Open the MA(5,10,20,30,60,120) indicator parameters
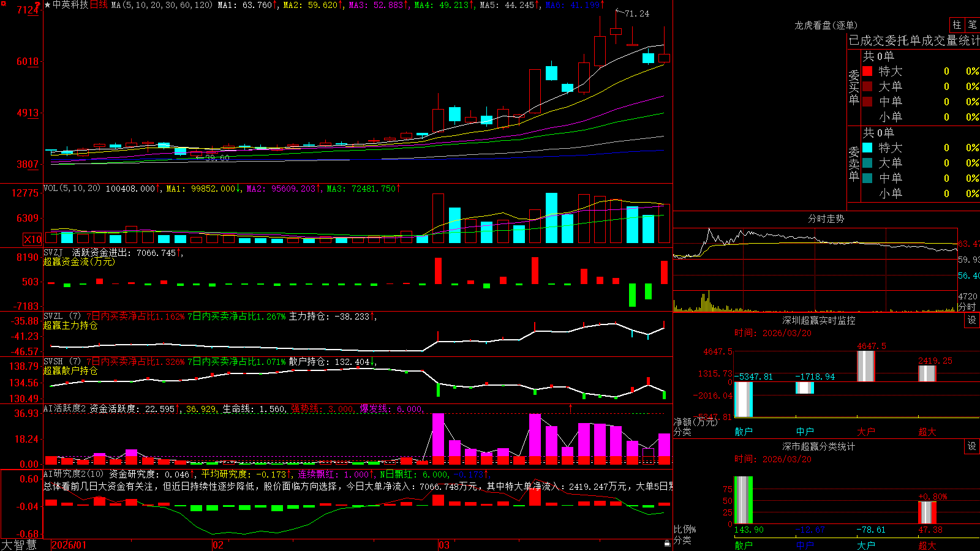Screen dimensions: 980x551 162,5
